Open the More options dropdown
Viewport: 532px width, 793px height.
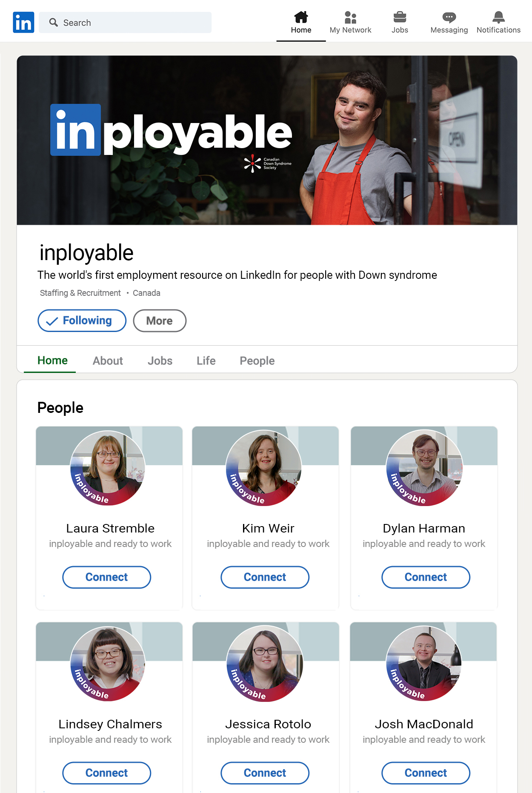(160, 321)
